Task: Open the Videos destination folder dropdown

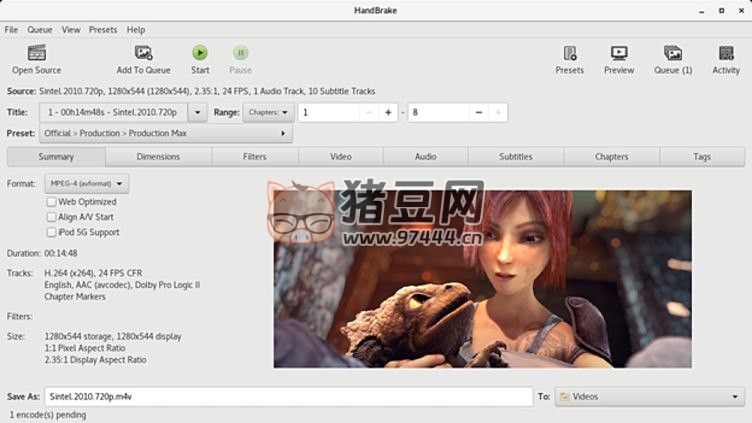Action: [649, 397]
